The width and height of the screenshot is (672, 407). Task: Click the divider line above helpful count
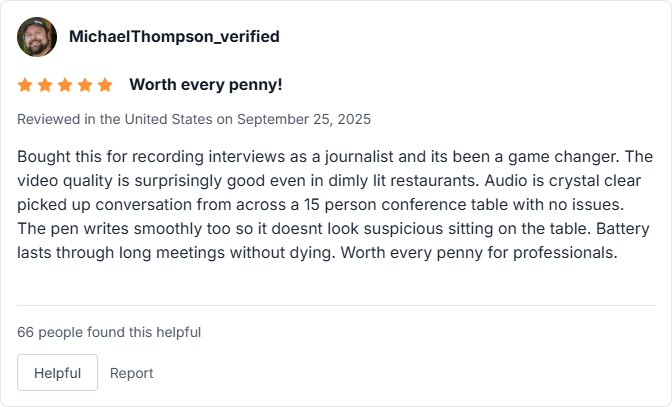pos(336,305)
